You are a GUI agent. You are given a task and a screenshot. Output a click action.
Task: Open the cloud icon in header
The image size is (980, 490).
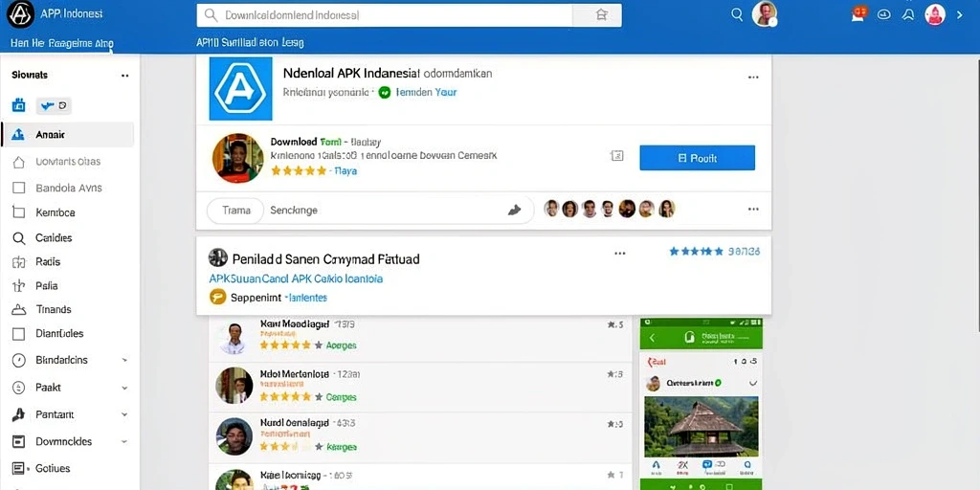883,14
